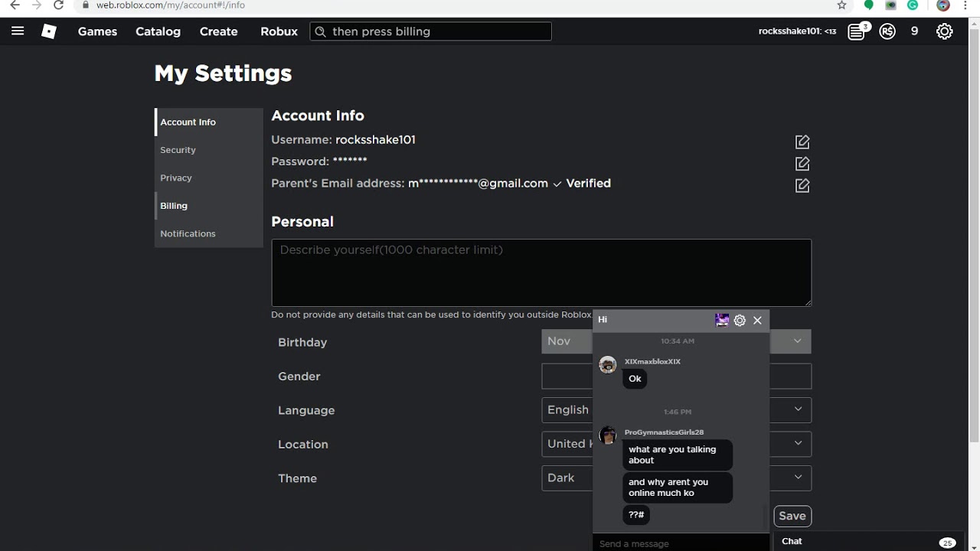
Task: Go back in browser
Action: [15, 5]
